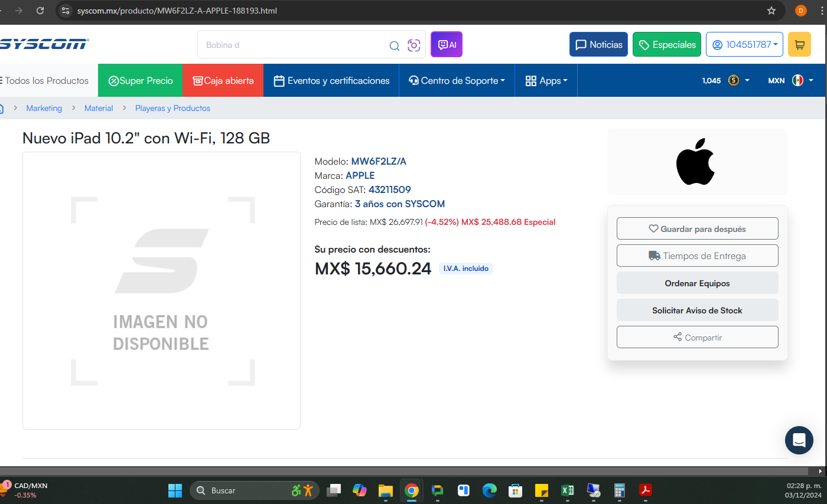
Task: Go forward in browser history
Action: pyautogui.click(x=19, y=11)
